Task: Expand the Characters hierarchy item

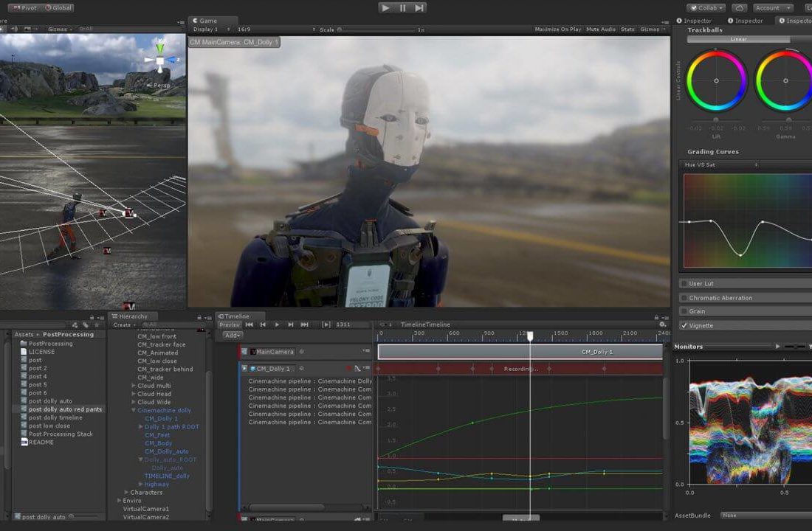Action: click(x=126, y=492)
